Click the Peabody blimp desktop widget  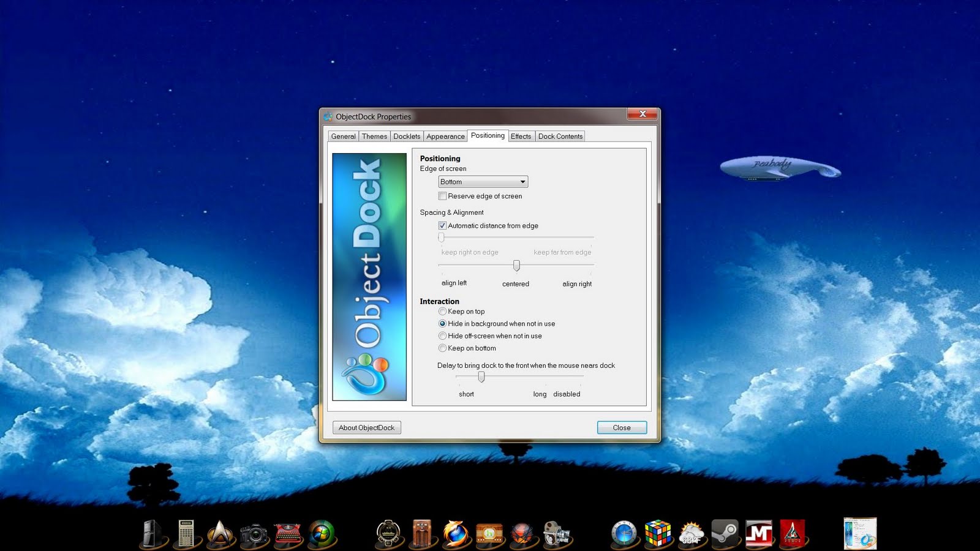pos(780,167)
